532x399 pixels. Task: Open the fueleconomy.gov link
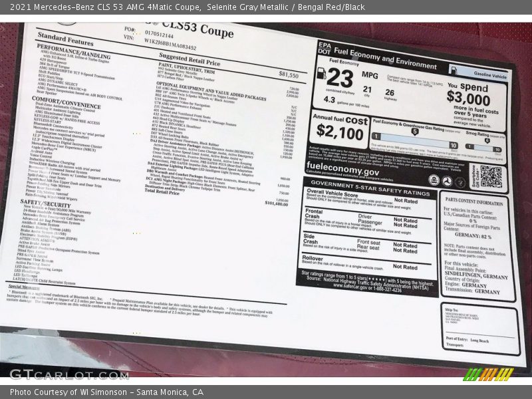pyautogui.click(x=342, y=169)
